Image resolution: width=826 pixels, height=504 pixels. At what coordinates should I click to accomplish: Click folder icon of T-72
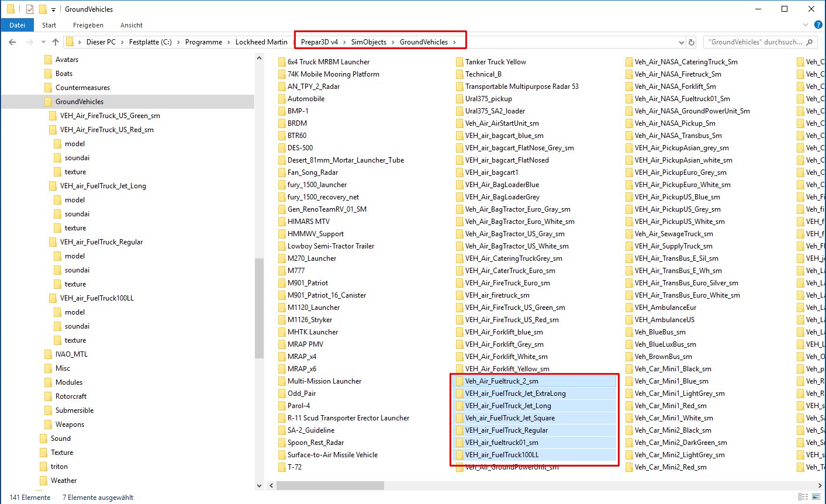[282, 467]
